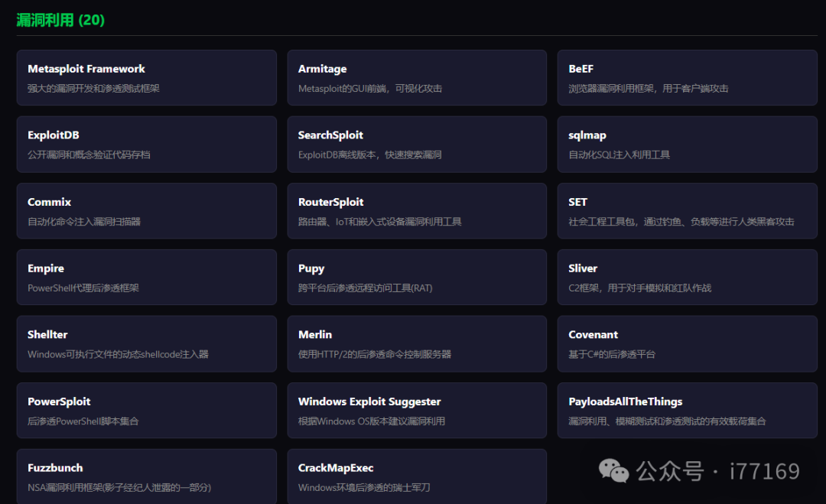
Task: Click the Windows Exploit Suggester card
Action: [x=417, y=411]
